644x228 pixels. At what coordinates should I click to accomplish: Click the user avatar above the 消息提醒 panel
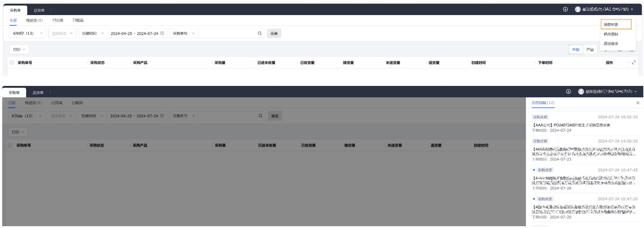click(x=581, y=92)
